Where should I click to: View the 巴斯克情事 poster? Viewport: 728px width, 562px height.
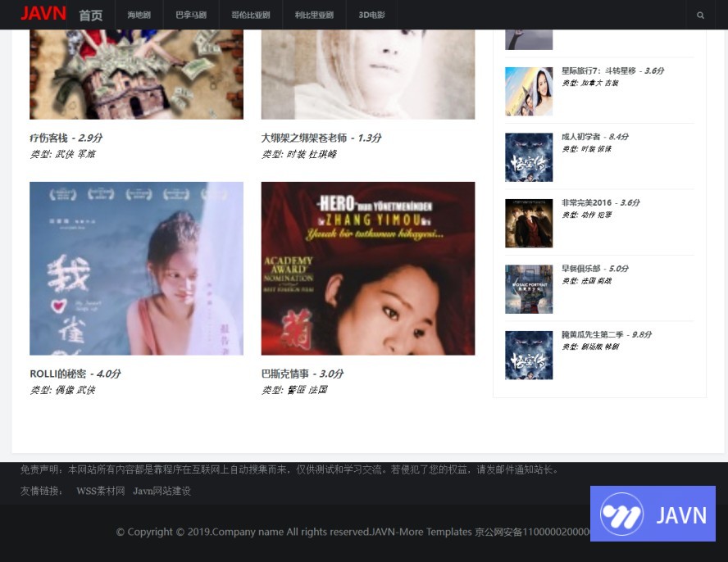coord(368,268)
